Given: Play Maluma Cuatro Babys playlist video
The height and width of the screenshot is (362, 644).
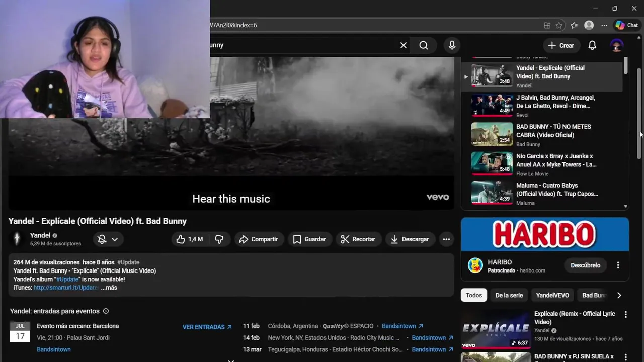Looking at the screenshot, I should point(542,194).
